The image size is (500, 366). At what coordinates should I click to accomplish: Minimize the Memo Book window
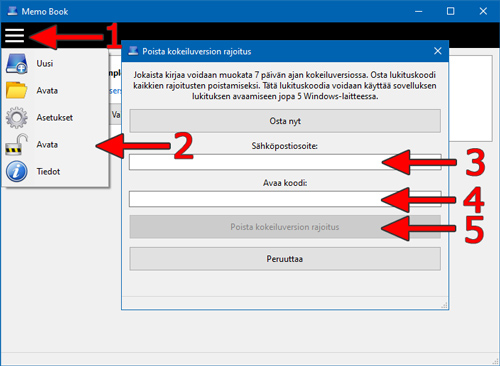[419, 11]
